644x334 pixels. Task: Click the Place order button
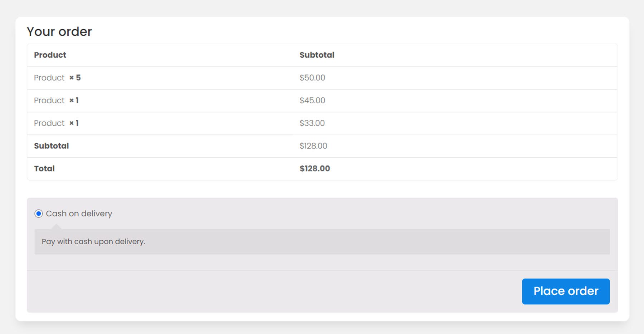click(x=565, y=291)
